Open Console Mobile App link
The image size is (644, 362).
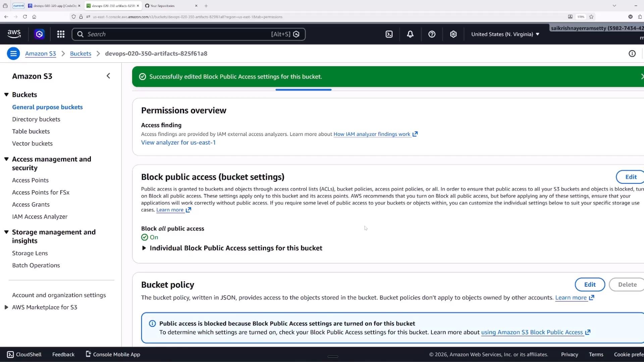coord(113,355)
